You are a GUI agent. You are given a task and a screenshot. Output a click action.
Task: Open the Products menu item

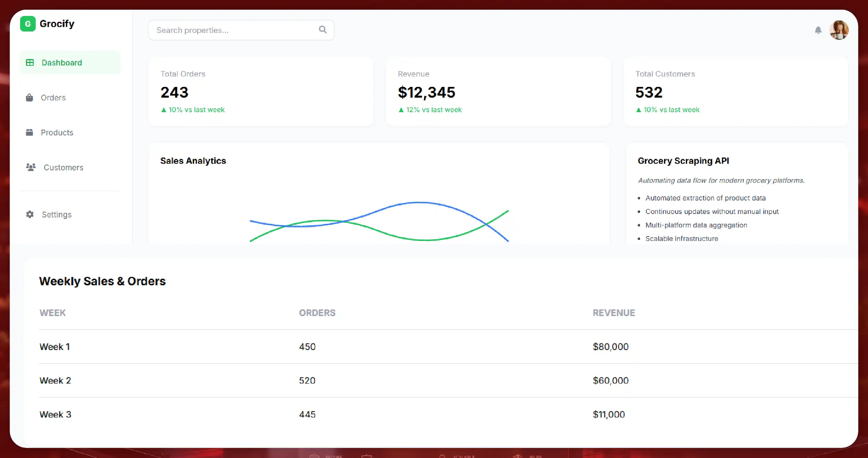click(70, 133)
